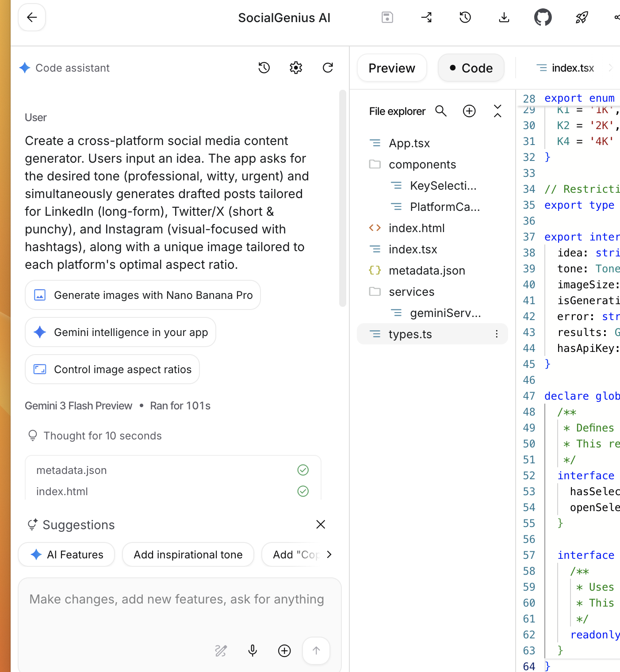Open code assistant settings gear
The image size is (620, 672).
pyautogui.click(x=296, y=68)
